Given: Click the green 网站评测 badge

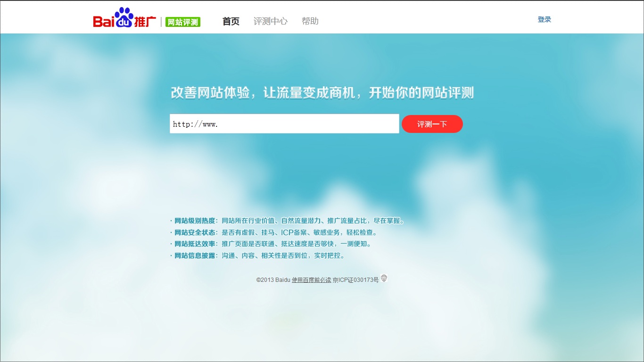Looking at the screenshot, I should 183,22.
